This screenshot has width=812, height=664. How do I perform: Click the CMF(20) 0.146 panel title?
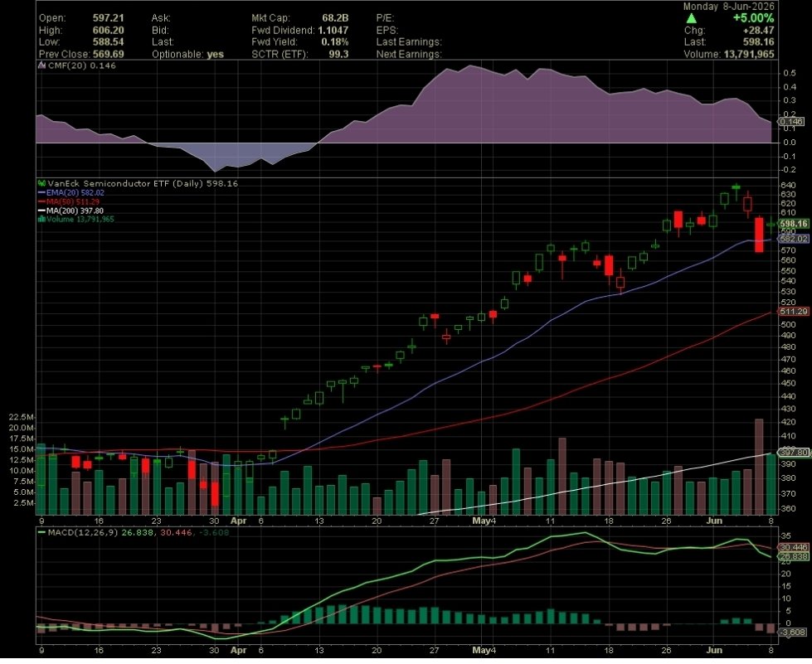coord(81,65)
